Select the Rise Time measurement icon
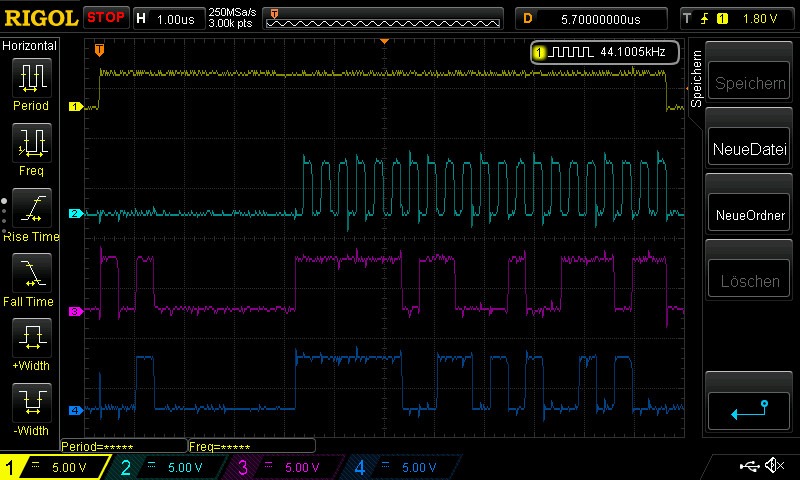The height and width of the screenshot is (480, 800). click(x=32, y=208)
